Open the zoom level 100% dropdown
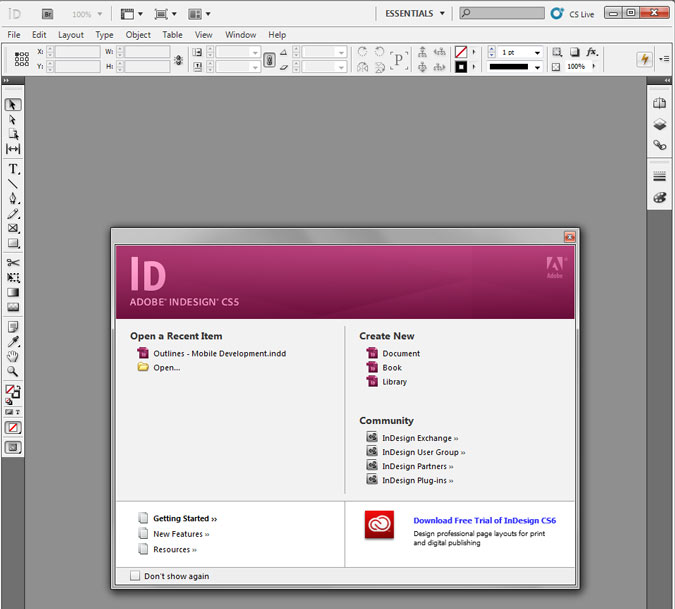675x609 pixels. pos(99,15)
